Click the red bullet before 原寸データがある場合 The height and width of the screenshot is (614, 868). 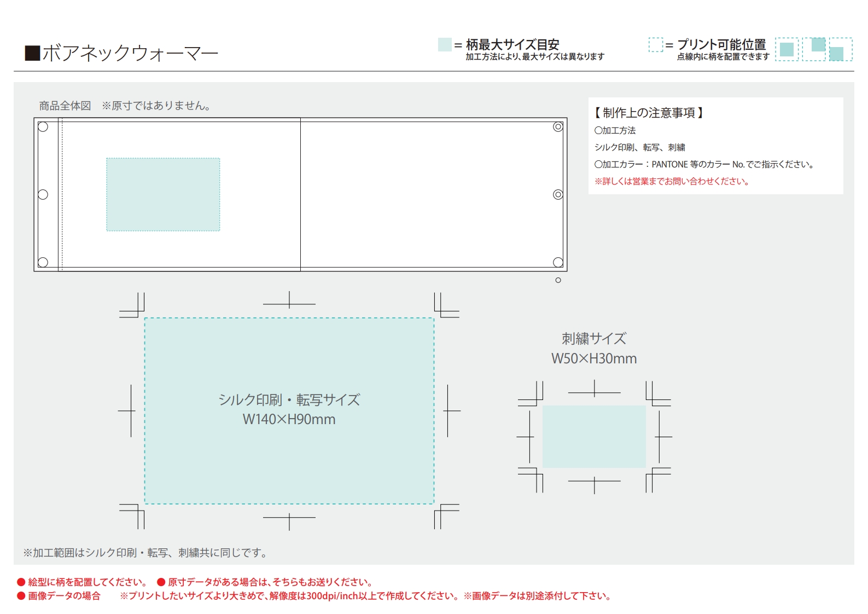161,582
